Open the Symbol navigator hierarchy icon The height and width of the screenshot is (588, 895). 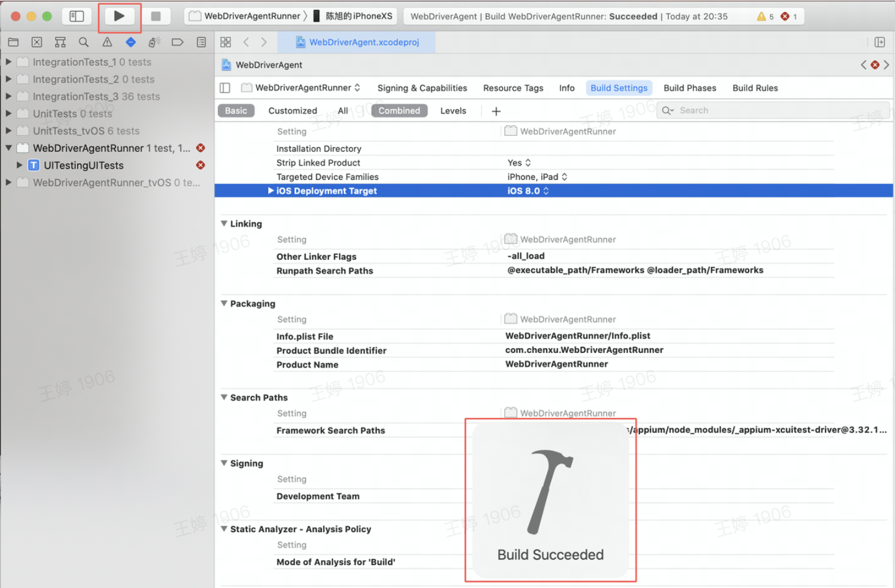(x=60, y=42)
